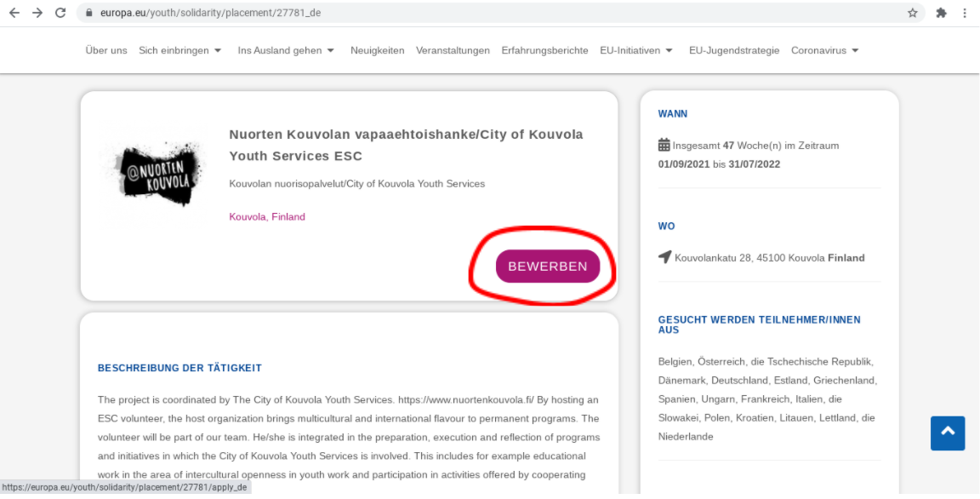Viewport: 980px width, 499px height.
Task: Open the browser three-dot menu
Action: click(965, 13)
